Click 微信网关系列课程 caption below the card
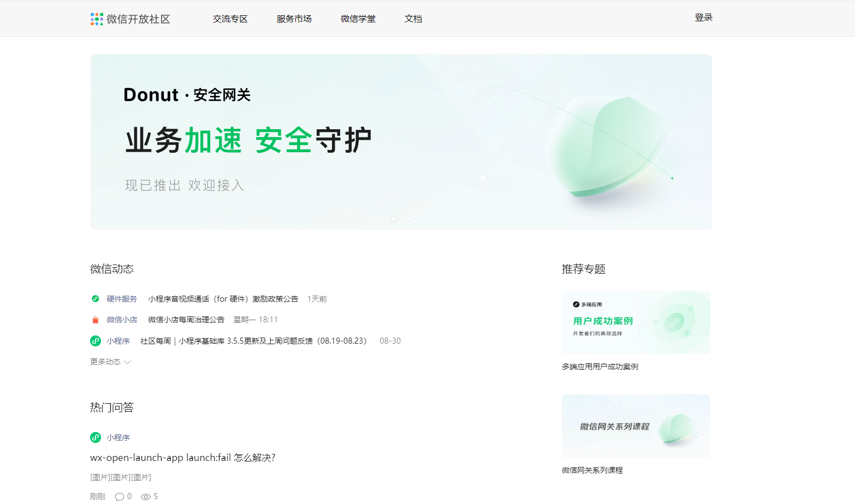Image resolution: width=855 pixels, height=504 pixels. click(592, 470)
